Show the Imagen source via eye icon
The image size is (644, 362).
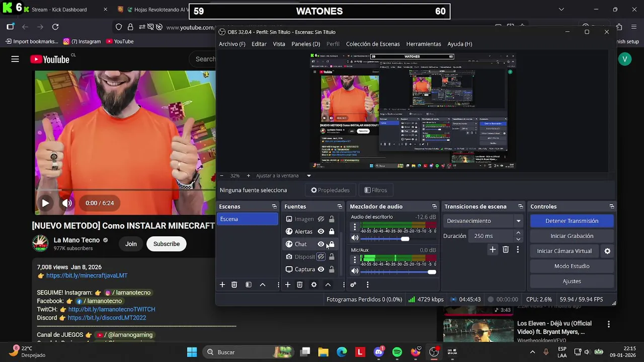321,219
